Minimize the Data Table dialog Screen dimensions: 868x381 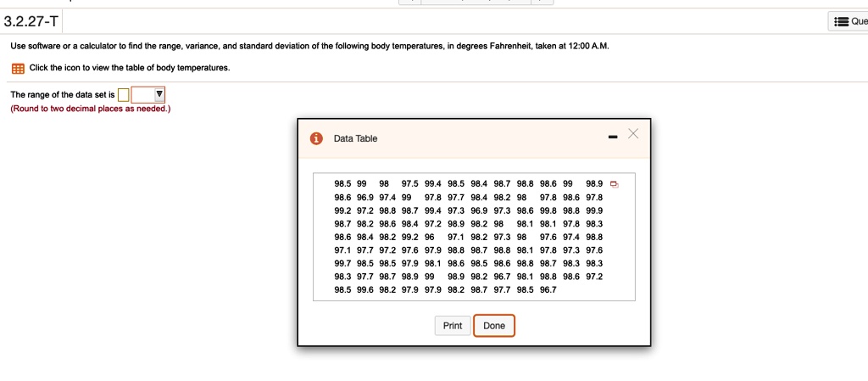(613, 137)
